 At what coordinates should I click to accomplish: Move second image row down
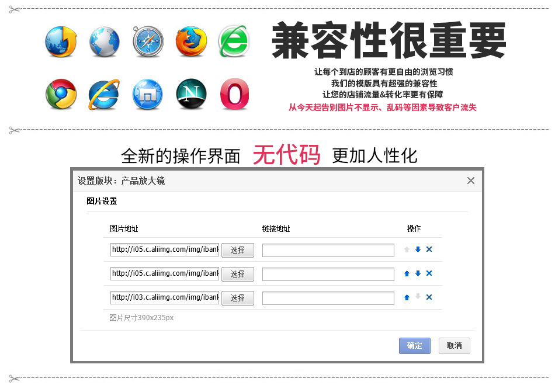[x=418, y=273]
